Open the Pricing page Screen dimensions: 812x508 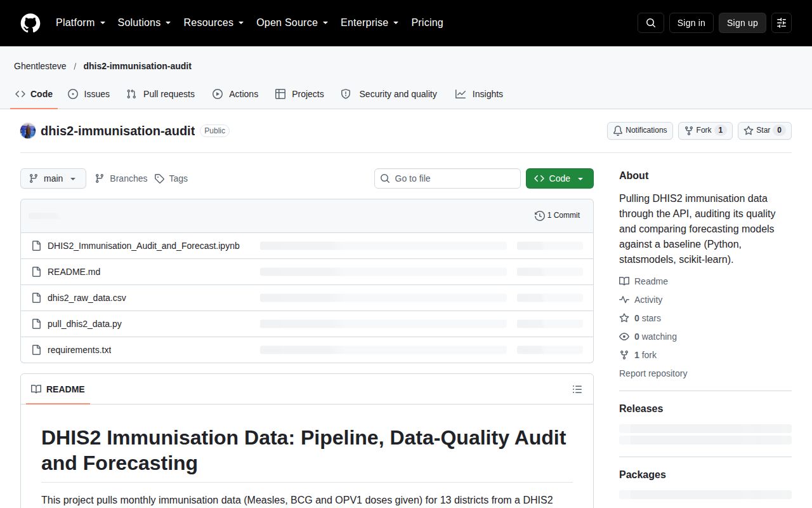coord(427,23)
